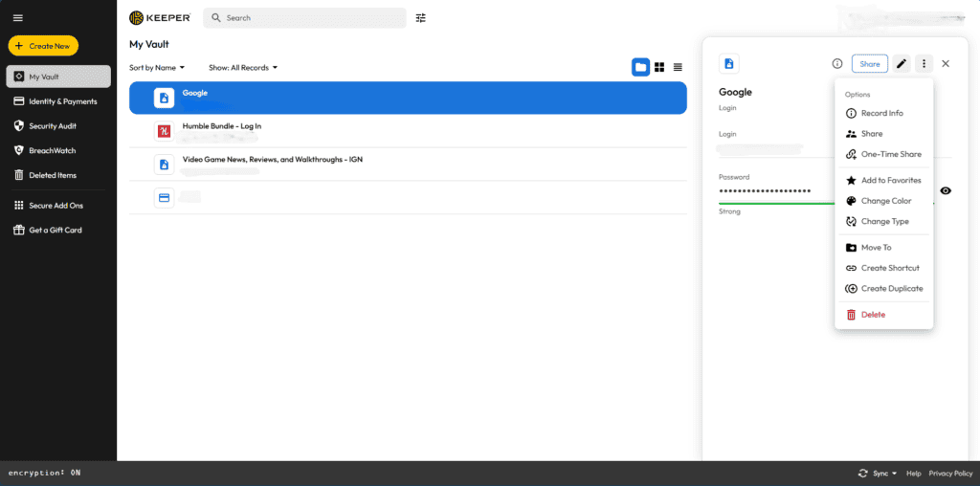Viewport: 980px width, 486px height.
Task: Click Security Audit shield icon
Action: pos(19,125)
